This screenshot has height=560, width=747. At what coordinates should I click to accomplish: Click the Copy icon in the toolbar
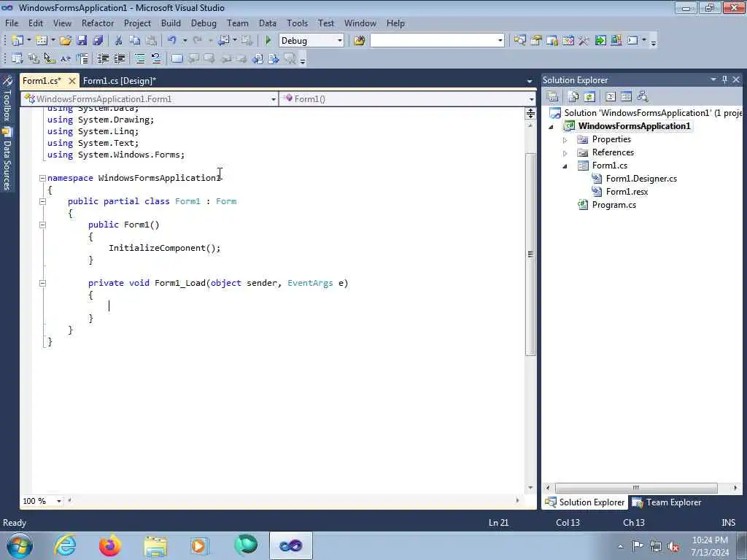pos(135,41)
